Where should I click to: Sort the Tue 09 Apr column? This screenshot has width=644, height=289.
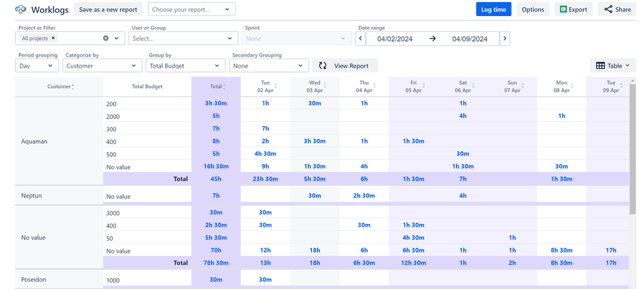coord(621,86)
